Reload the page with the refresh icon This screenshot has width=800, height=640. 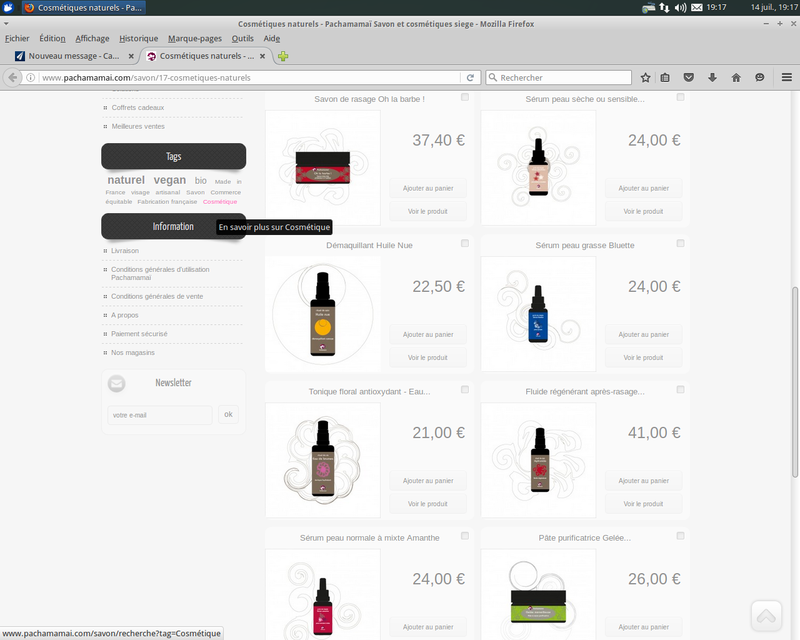[x=470, y=78]
